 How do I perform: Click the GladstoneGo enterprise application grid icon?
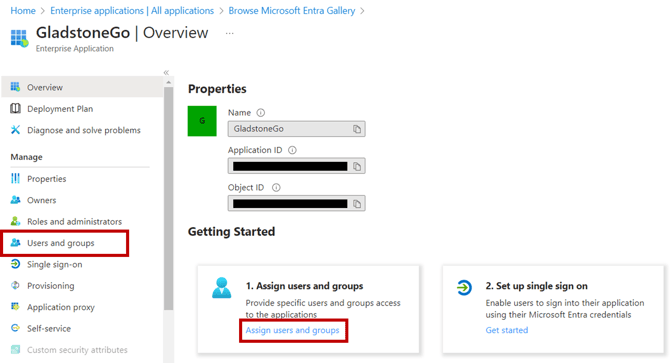click(19, 38)
